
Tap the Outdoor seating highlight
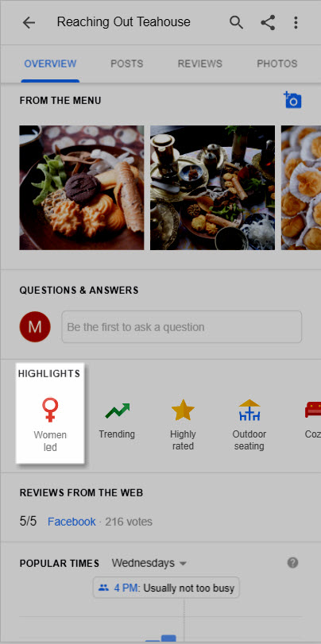[249, 424]
